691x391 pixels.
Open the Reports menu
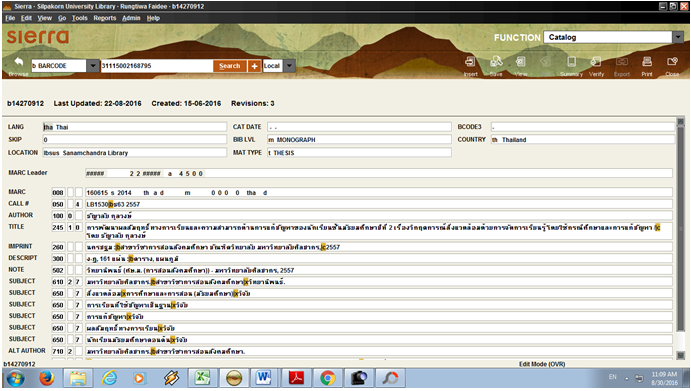[x=104, y=18]
